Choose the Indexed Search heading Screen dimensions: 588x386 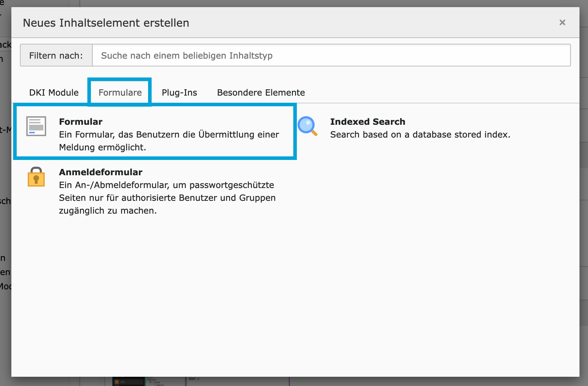tap(367, 122)
